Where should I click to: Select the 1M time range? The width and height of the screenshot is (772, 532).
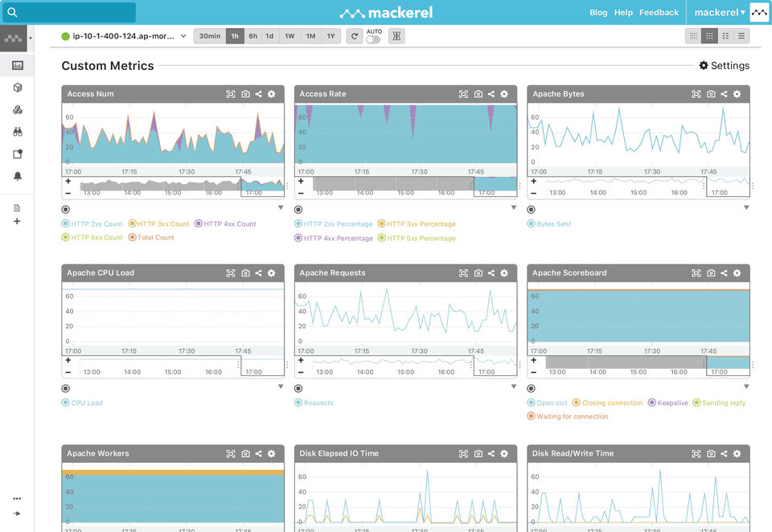(310, 36)
